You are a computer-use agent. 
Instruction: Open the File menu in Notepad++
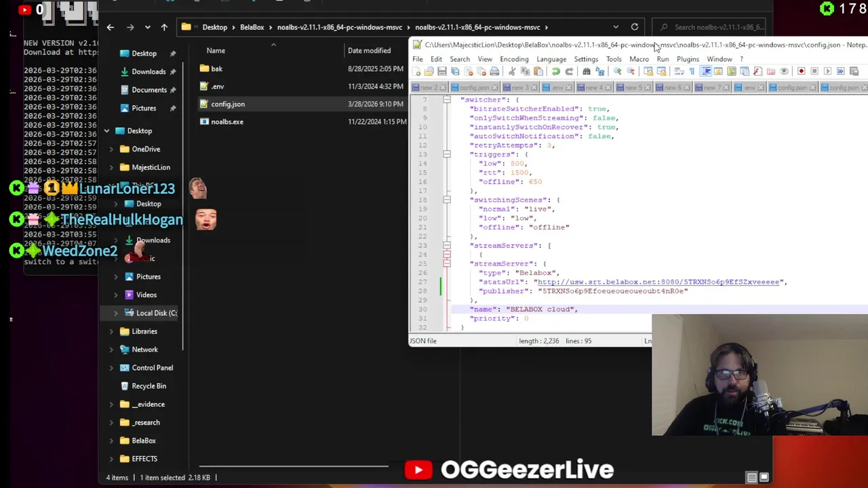pyautogui.click(x=418, y=59)
